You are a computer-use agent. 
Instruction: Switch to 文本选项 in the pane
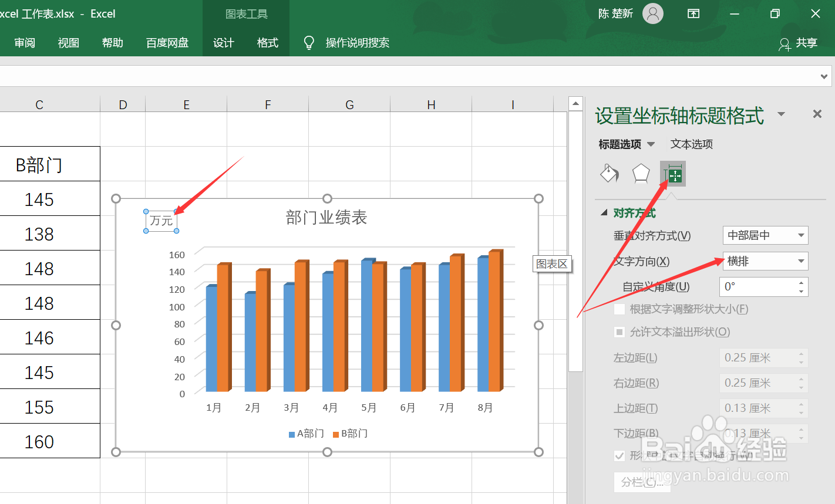coord(692,144)
